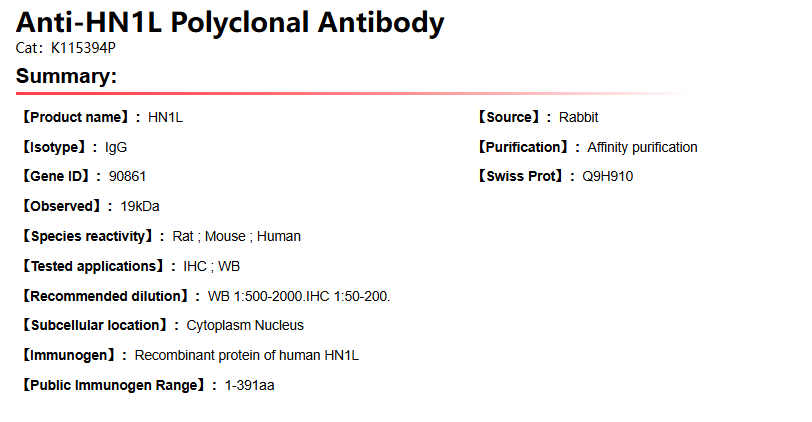
Task: Click the Species reactivity label
Action: [x=92, y=236]
